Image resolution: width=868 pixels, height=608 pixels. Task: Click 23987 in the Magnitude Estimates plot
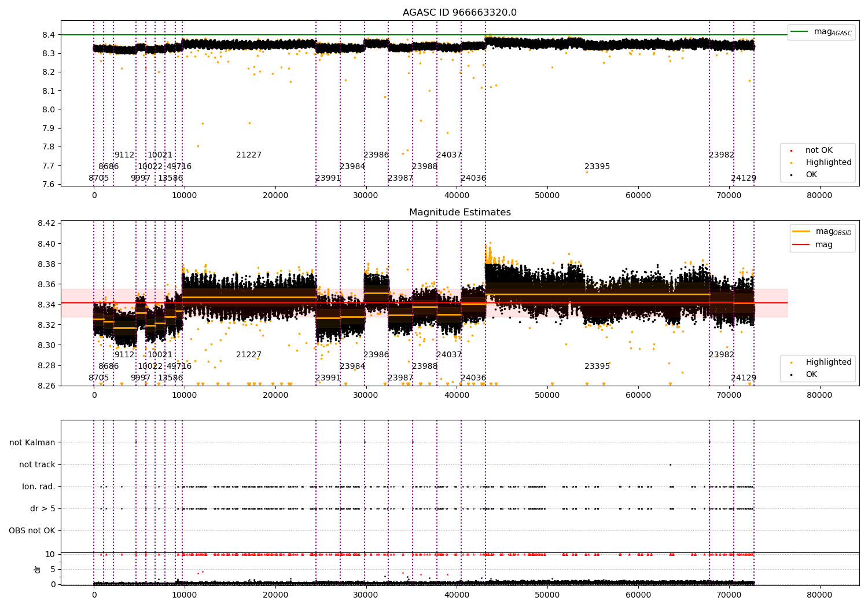click(x=400, y=378)
